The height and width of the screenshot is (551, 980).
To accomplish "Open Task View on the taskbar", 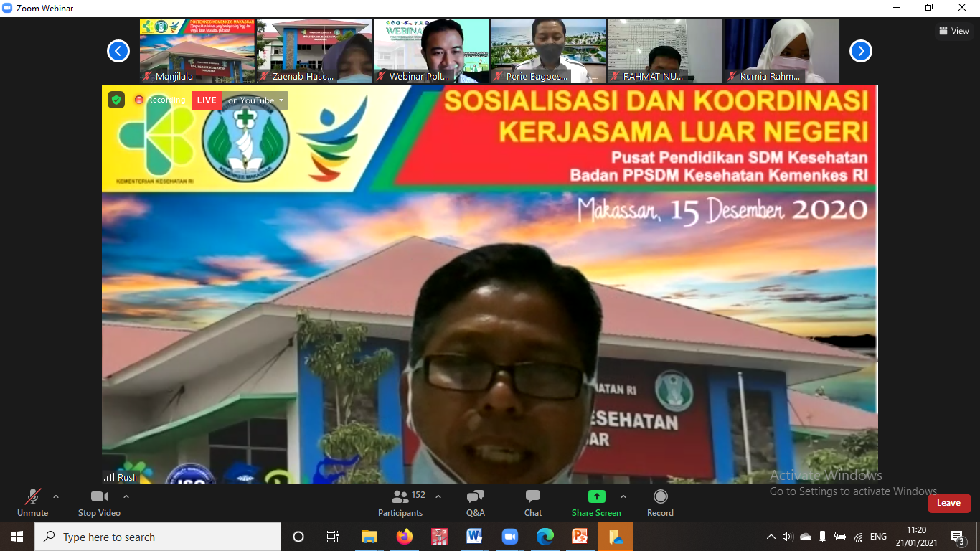I will (x=333, y=537).
